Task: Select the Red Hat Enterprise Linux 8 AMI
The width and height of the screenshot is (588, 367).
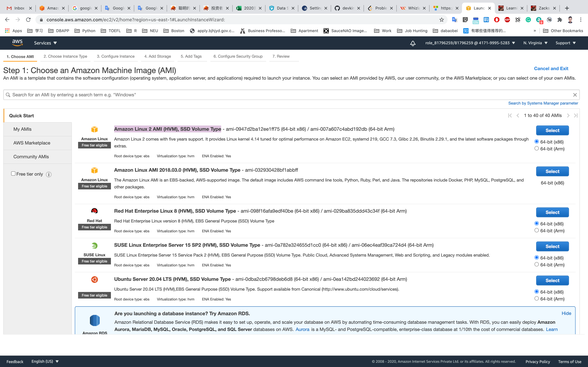Action: pos(552,212)
